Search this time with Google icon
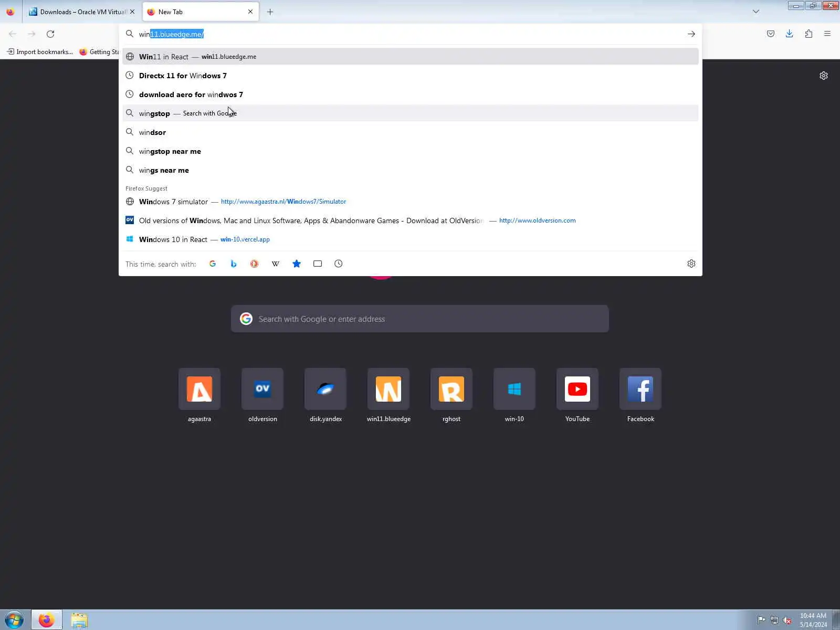The width and height of the screenshot is (840, 630). (213, 264)
